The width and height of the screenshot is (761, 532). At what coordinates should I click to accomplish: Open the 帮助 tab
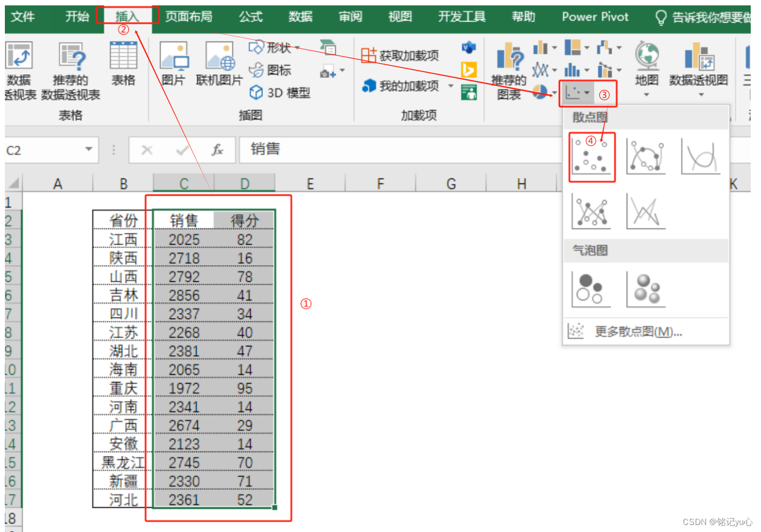point(523,17)
